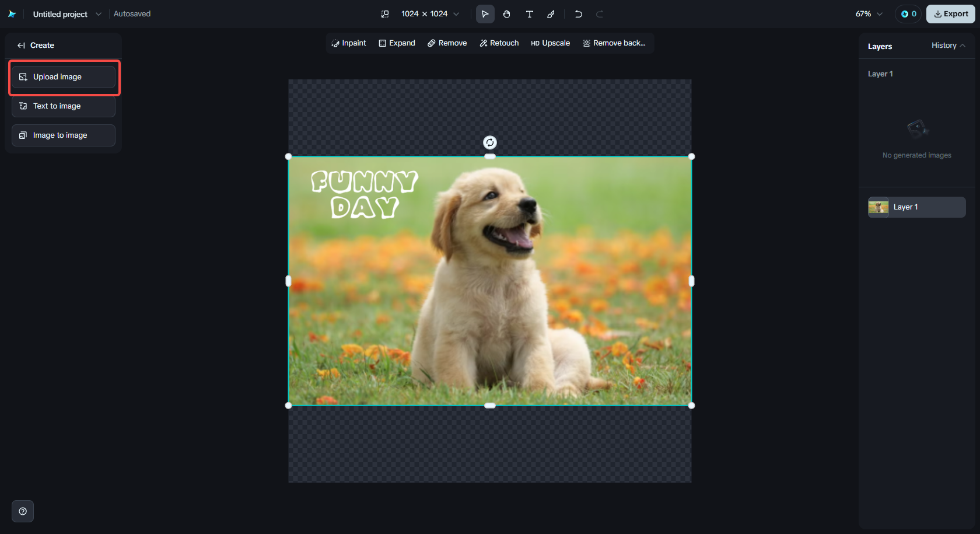Click the top-left corner resize handle

pyautogui.click(x=288, y=156)
